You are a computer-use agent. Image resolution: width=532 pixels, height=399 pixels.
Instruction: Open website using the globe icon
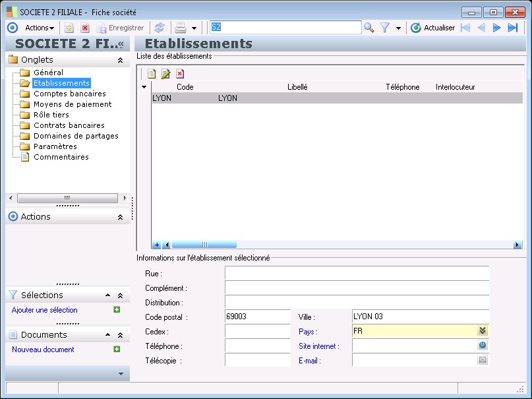click(x=483, y=346)
